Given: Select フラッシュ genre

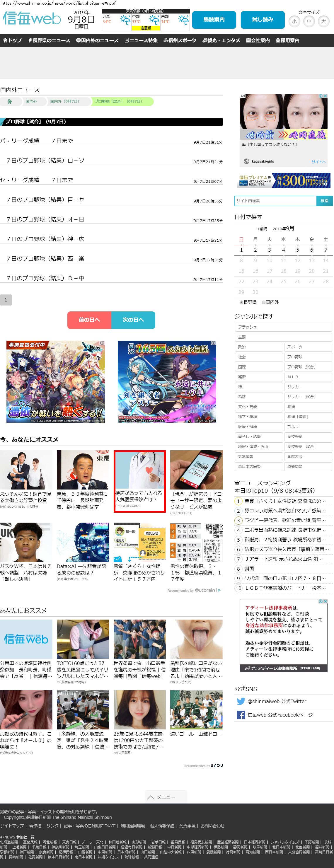Looking at the screenshot, I should 283,327.
